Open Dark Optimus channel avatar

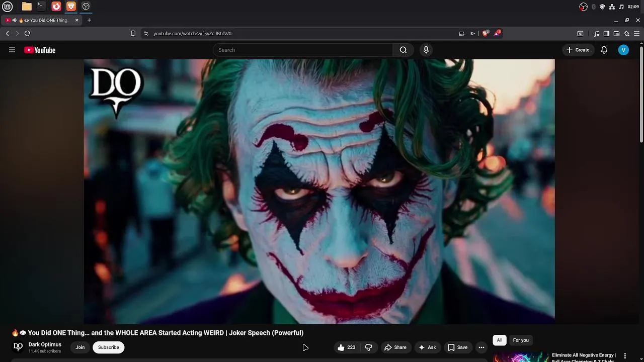[x=18, y=347]
